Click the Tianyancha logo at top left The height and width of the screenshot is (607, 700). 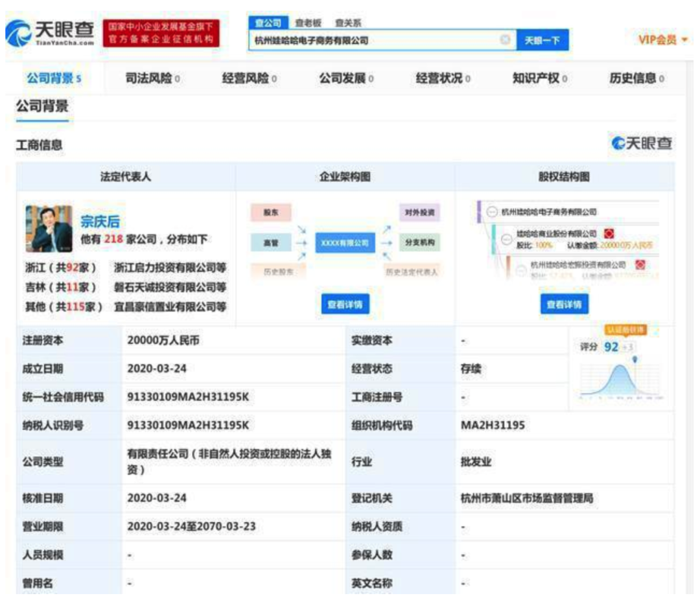pos(50,33)
